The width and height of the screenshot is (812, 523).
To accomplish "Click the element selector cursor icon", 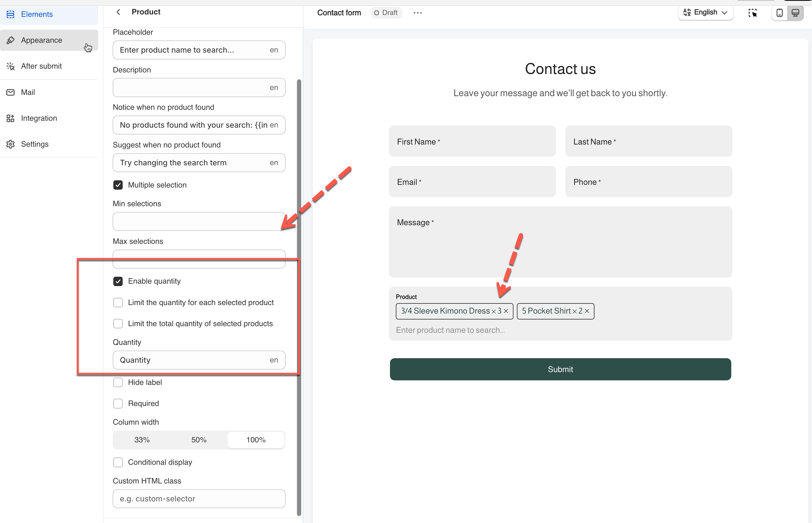I will click(753, 13).
